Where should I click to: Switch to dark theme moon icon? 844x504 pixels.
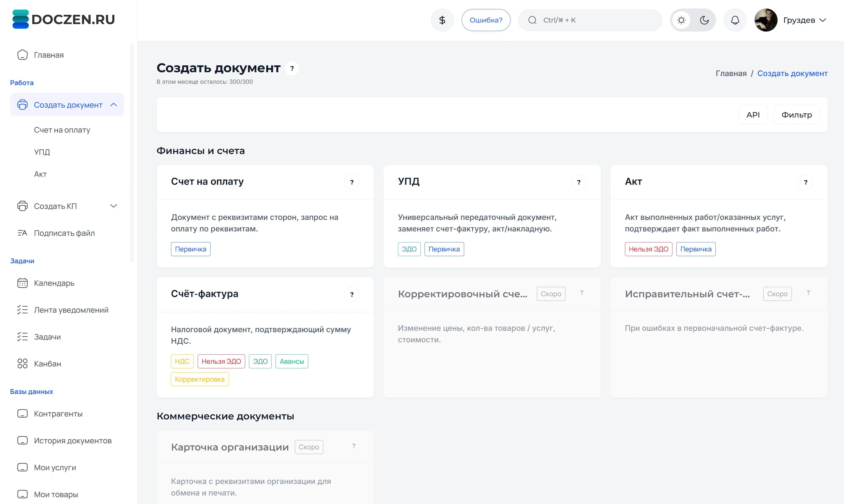pyautogui.click(x=705, y=20)
